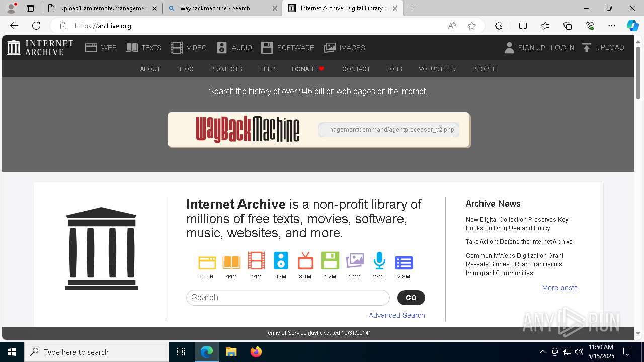The image size is (644, 362).
Task: Click SIGN UP link
Action: [531, 48]
